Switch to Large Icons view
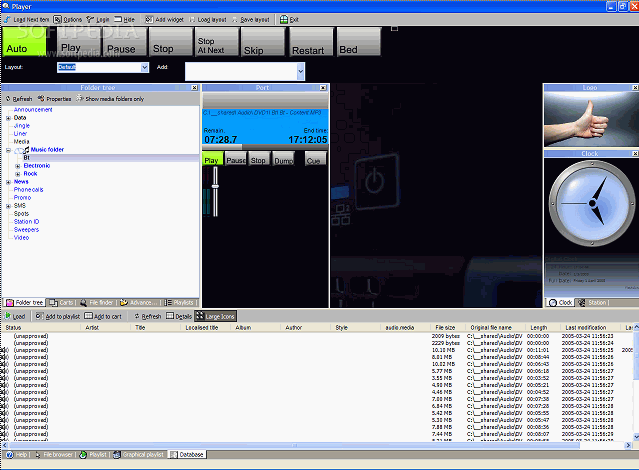 [216, 316]
